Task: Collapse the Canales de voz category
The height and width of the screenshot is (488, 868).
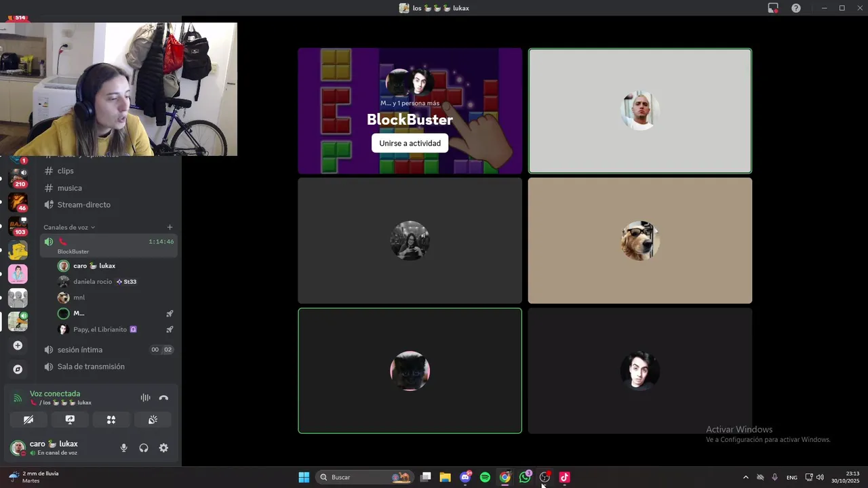Action: coord(69,227)
